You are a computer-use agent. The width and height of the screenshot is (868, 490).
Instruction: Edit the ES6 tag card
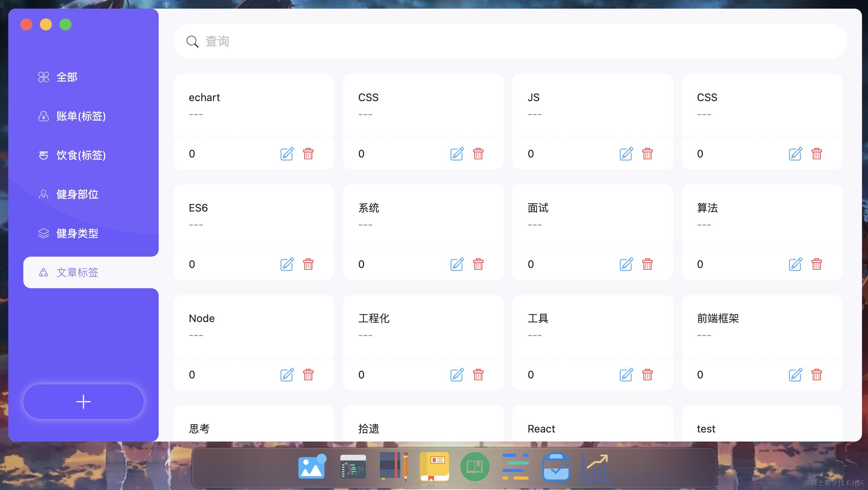287,264
